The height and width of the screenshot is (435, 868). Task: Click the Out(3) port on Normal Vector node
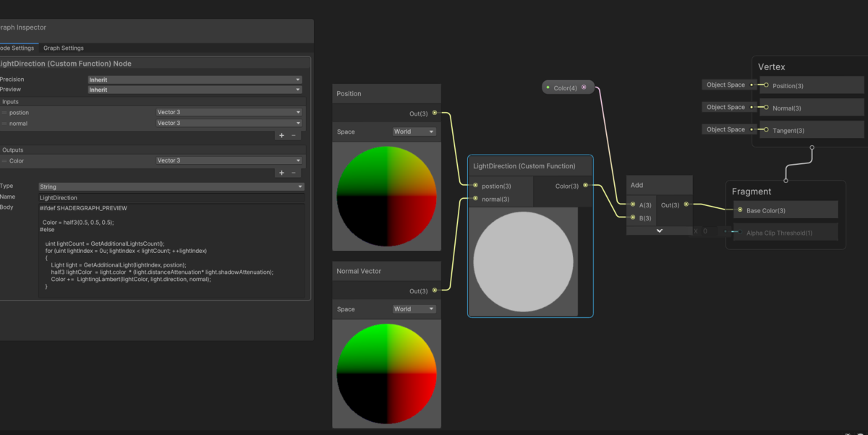point(435,291)
